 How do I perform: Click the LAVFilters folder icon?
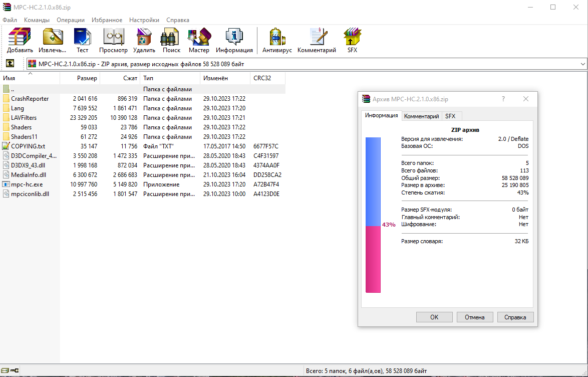pos(6,117)
